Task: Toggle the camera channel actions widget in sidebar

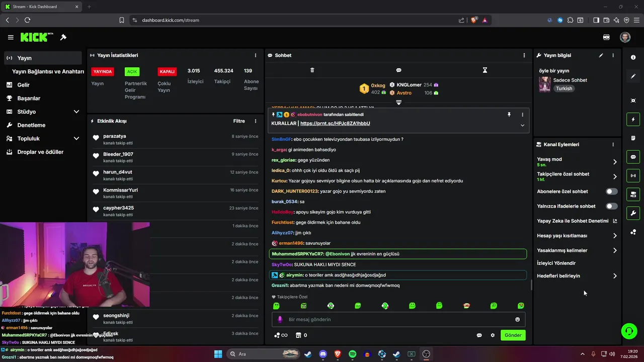Action: tap(633, 194)
